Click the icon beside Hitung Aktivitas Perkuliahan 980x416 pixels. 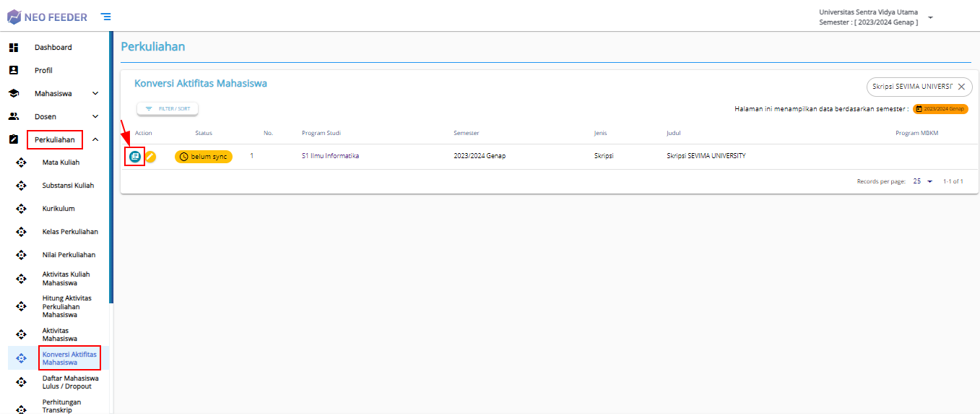21,306
